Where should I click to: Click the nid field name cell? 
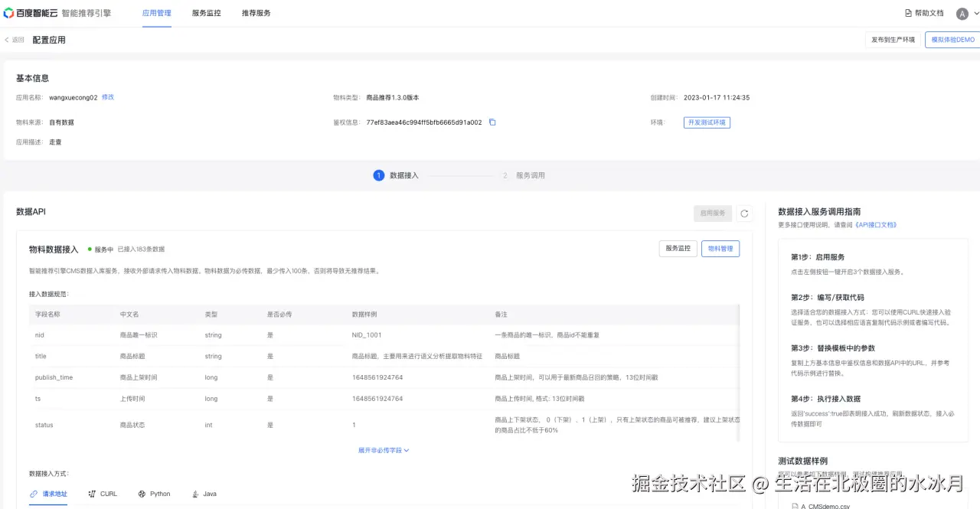(x=40, y=335)
